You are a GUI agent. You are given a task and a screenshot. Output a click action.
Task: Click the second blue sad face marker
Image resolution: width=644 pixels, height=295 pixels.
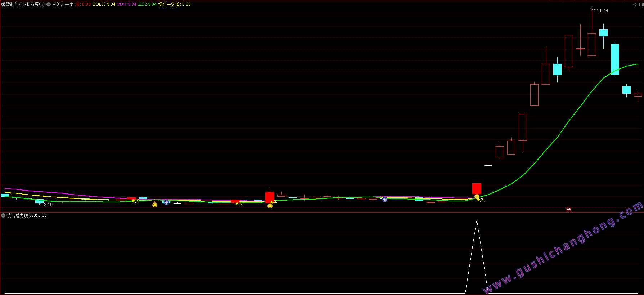(x=385, y=199)
